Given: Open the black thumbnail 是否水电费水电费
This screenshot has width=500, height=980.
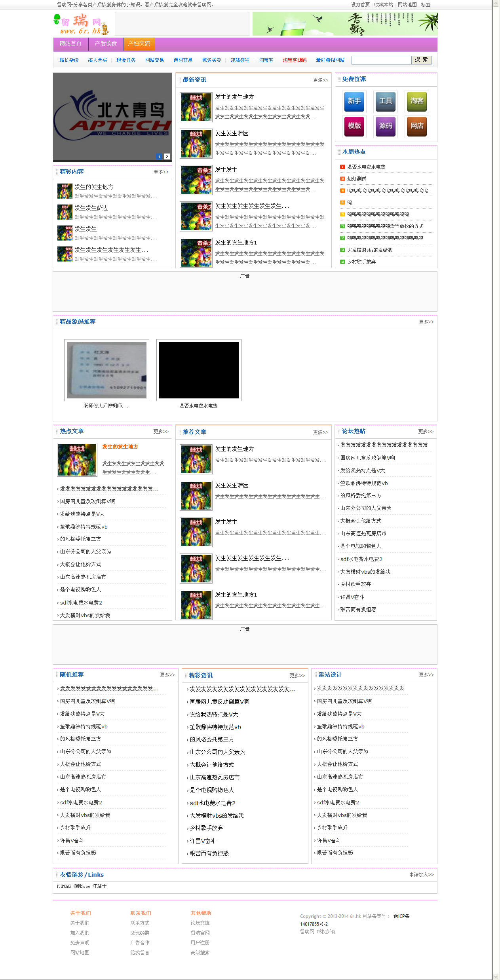Looking at the screenshot, I should coord(199,370).
